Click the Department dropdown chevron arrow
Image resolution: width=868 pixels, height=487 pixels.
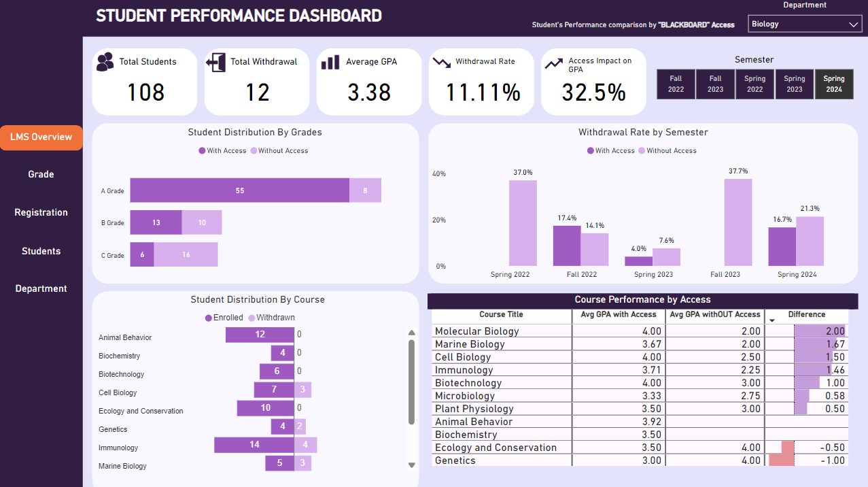pyautogui.click(x=854, y=24)
